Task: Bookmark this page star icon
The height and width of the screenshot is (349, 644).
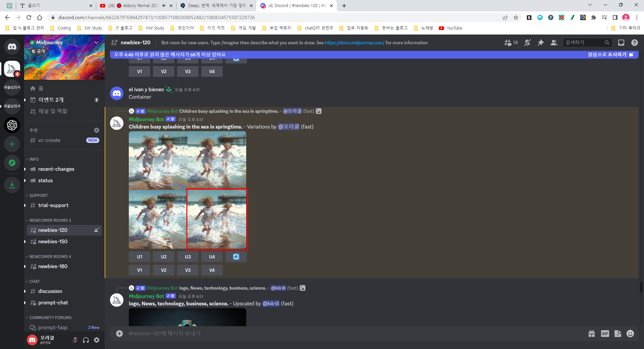Action: pyautogui.click(x=516, y=17)
